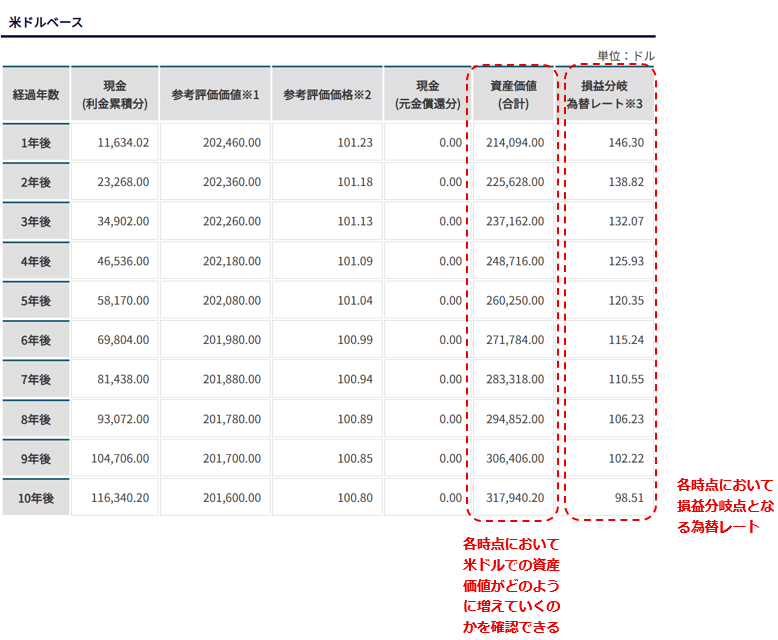Select the 現金(利金累積分) column header
The width and height of the screenshot is (778, 640).
[x=114, y=95]
